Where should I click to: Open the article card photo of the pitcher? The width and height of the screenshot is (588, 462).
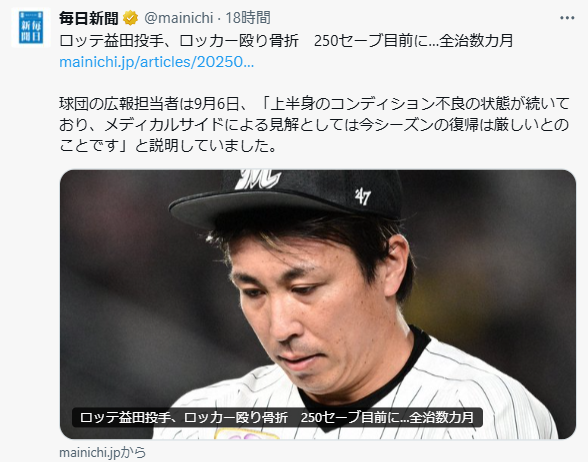pyautogui.click(x=318, y=304)
